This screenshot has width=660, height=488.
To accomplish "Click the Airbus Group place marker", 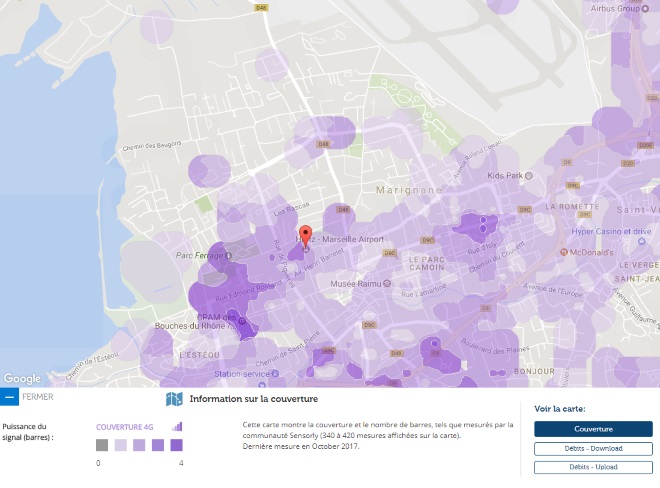I will point(645,8).
